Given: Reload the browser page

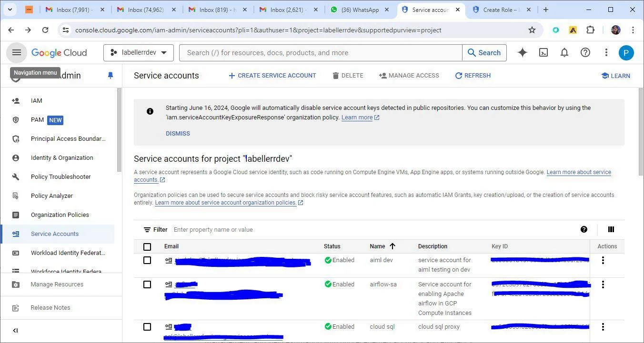Looking at the screenshot, I should coord(45,30).
